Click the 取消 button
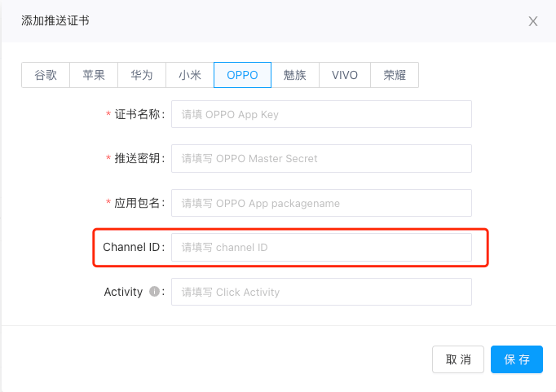 click(458, 359)
